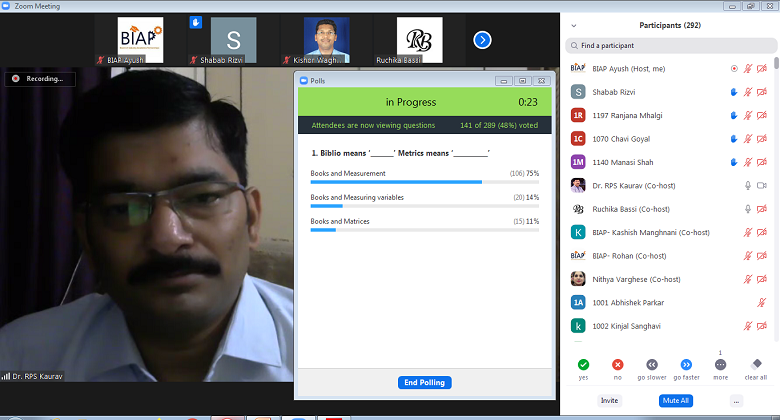
Task: Click the green 'yes' reaction icon
Action: point(583,365)
